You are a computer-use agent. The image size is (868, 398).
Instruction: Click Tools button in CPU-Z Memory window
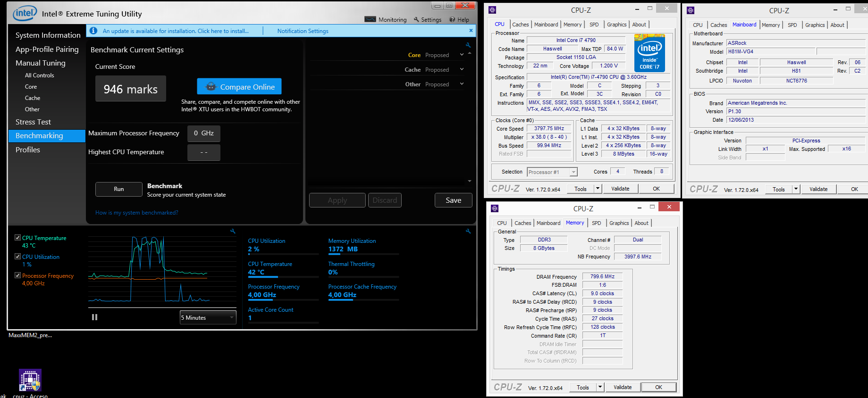tap(583, 387)
